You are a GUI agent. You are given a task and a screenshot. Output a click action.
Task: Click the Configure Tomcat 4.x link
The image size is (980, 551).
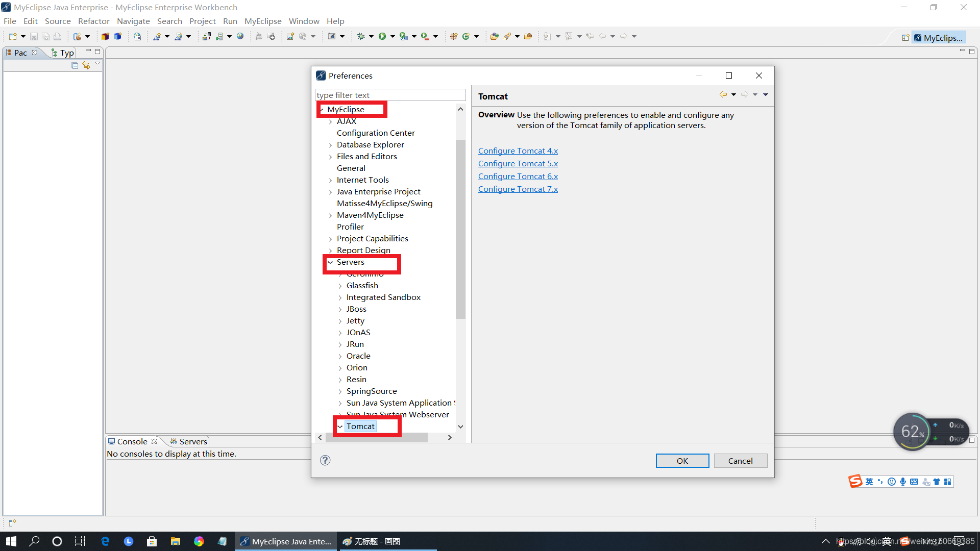(x=518, y=151)
